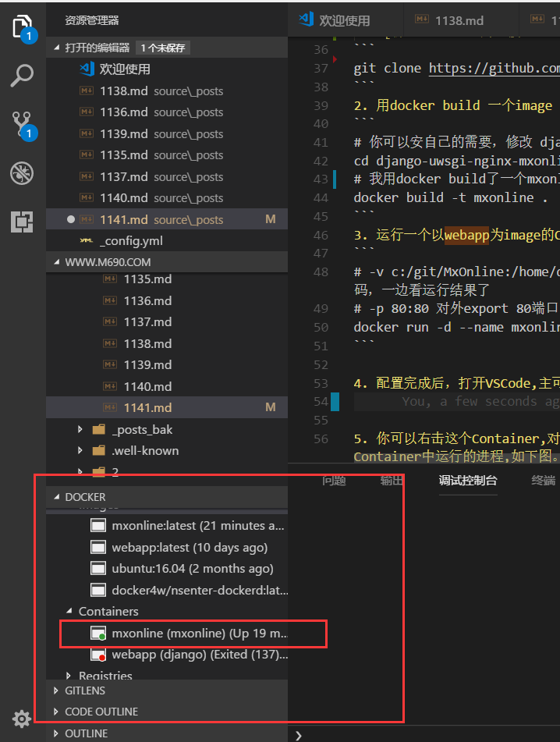Expand the CODE OUTLINE section
Viewport: 560px width, 742px height.
point(56,712)
